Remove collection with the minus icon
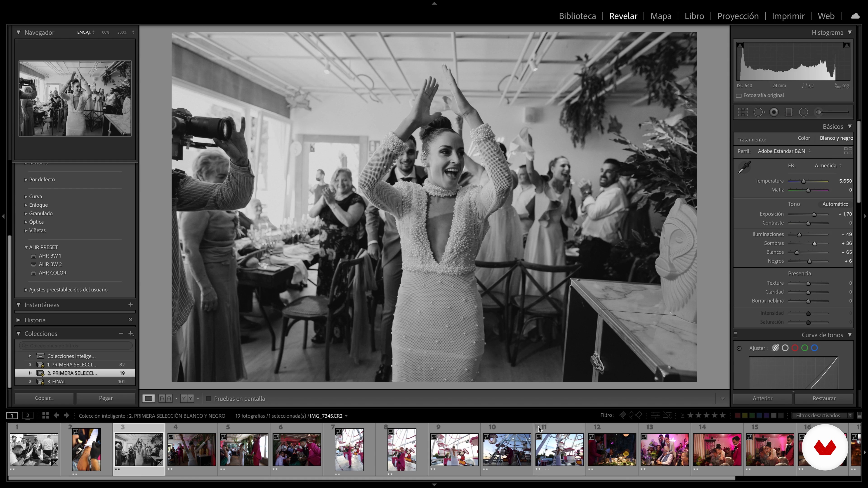 tap(121, 333)
